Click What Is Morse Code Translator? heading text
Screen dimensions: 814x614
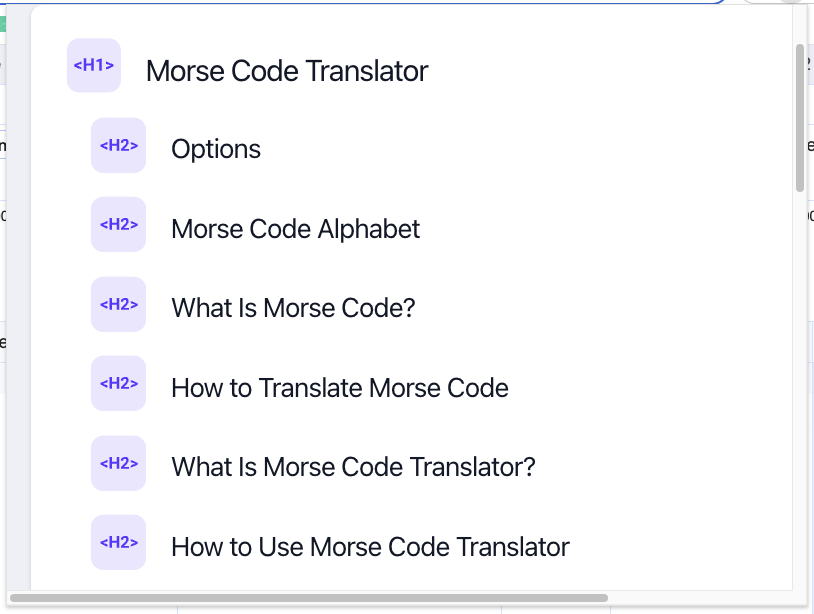pyautogui.click(x=353, y=467)
